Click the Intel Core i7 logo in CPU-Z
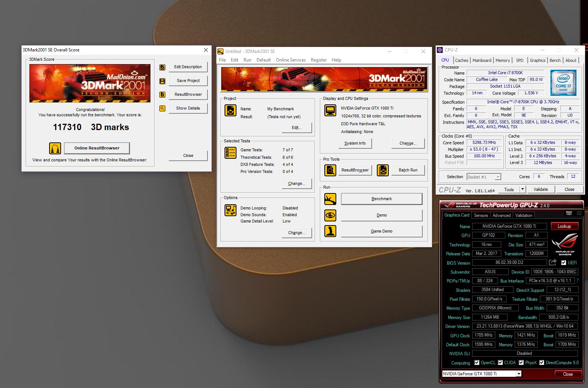The height and width of the screenshot is (388, 588). click(x=563, y=83)
